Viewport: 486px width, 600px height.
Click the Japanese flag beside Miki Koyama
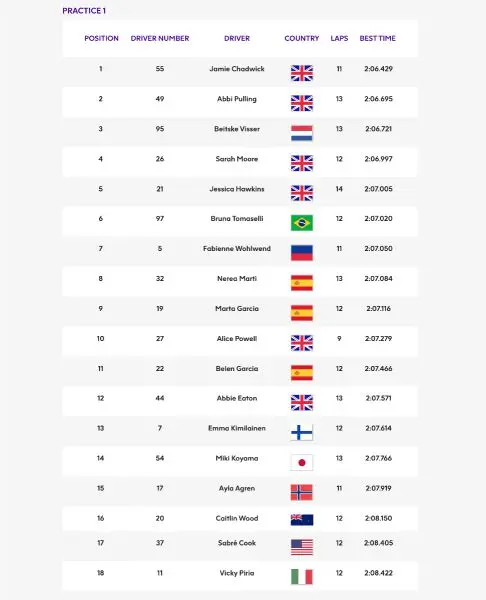tap(302, 463)
